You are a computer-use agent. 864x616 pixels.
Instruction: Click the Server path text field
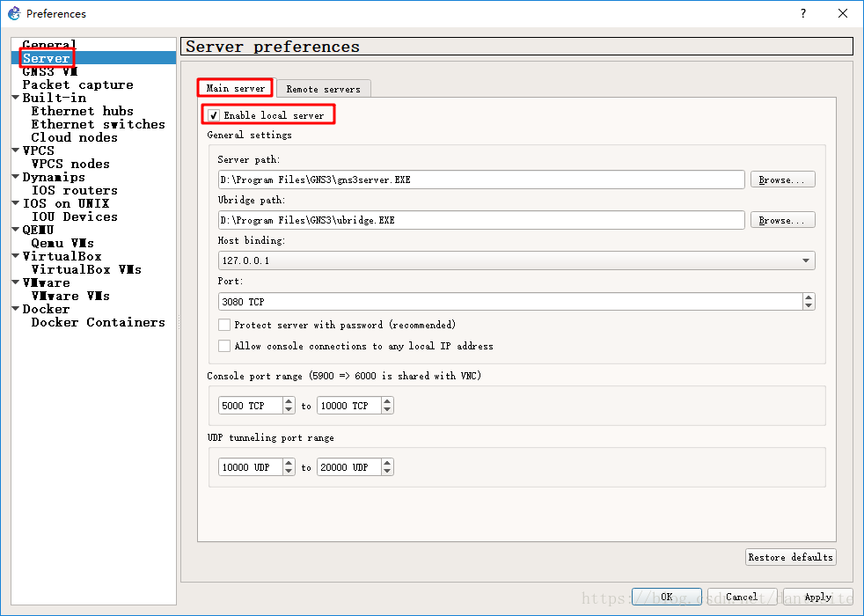(x=481, y=180)
